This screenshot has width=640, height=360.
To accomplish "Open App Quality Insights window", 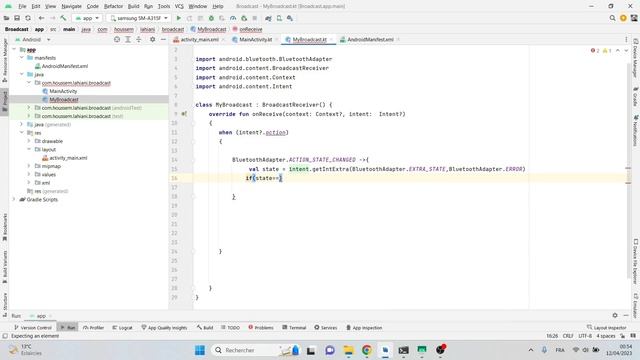I will coord(164,327).
